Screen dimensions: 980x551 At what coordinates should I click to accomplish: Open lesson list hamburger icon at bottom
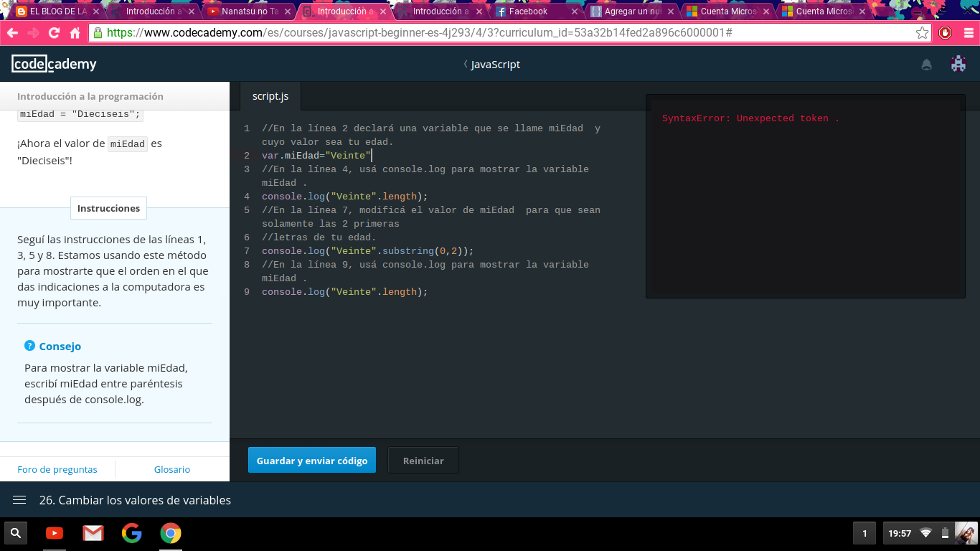tap(19, 500)
